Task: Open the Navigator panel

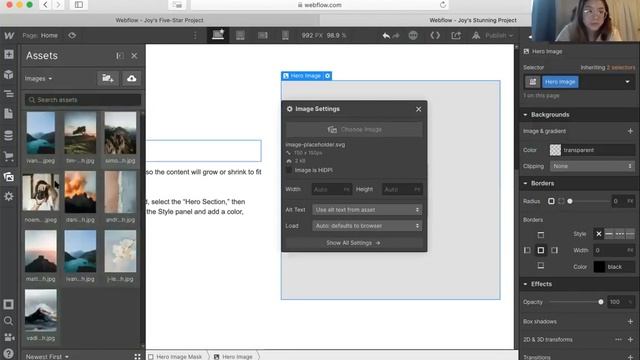Action: tap(9, 94)
